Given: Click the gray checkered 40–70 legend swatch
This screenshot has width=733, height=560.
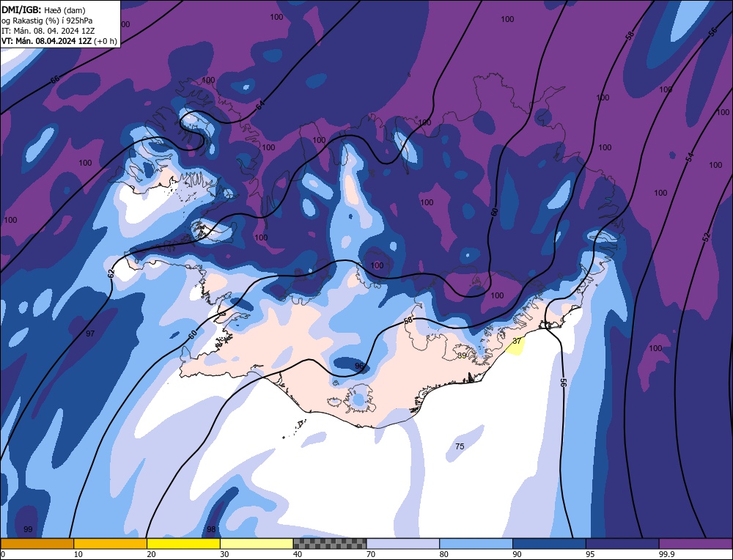Looking at the screenshot, I should coord(330,543).
